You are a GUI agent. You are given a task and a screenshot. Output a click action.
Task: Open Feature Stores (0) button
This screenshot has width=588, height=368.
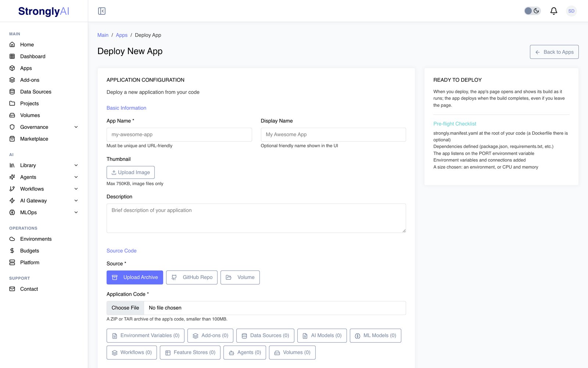[x=190, y=353]
